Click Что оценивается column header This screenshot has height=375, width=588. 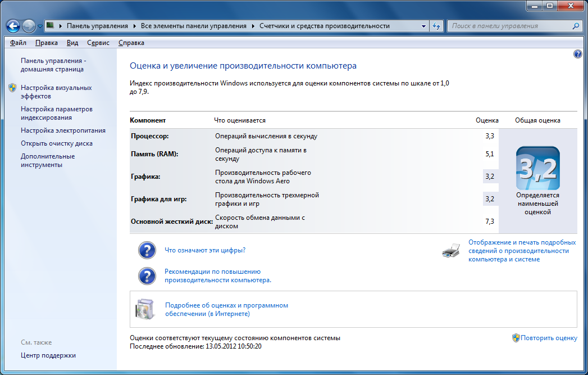click(x=240, y=120)
